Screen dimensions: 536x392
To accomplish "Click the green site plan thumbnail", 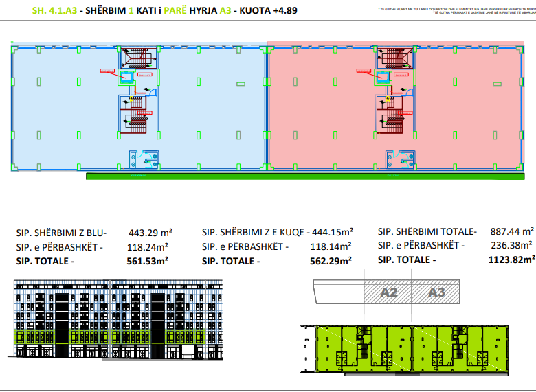I will tap(404, 349).
